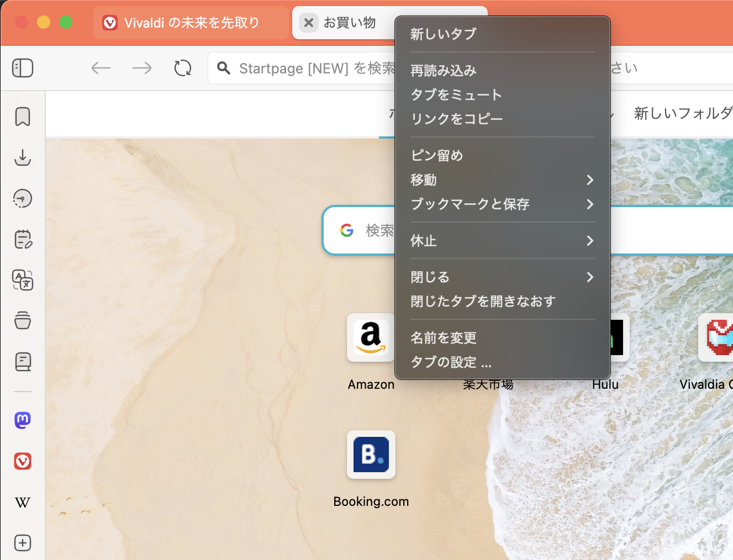Reload the page with the refresh button
The height and width of the screenshot is (560, 733).
[183, 67]
